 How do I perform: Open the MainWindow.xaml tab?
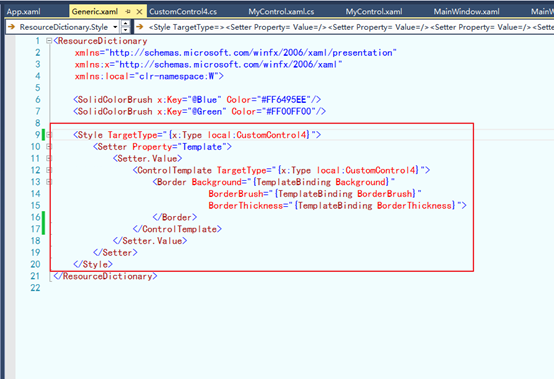[x=466, y=12]
